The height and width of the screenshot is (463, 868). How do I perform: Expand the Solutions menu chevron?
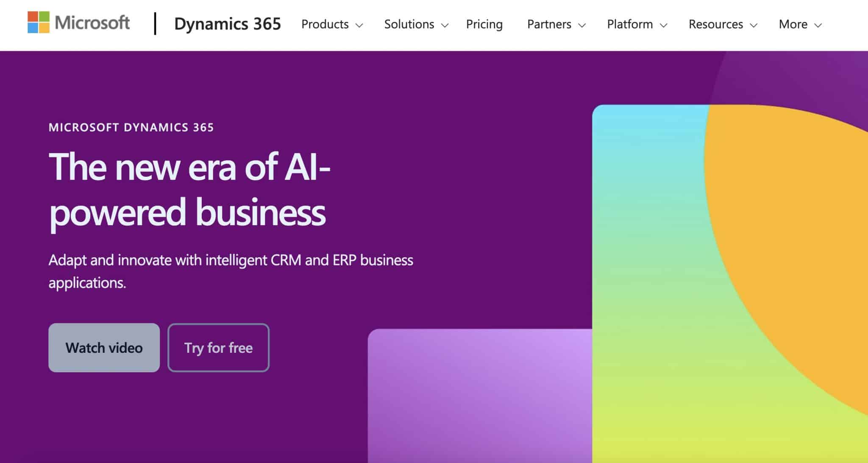[445, 26]
